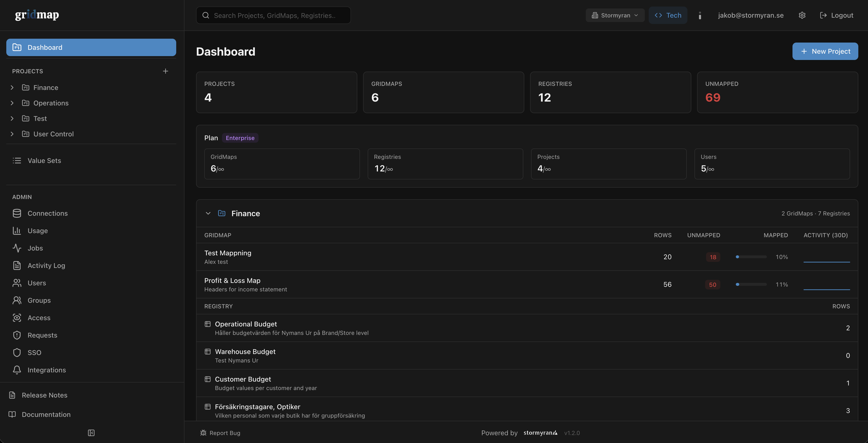Click the Jobs pulse icon

point(17,248)
